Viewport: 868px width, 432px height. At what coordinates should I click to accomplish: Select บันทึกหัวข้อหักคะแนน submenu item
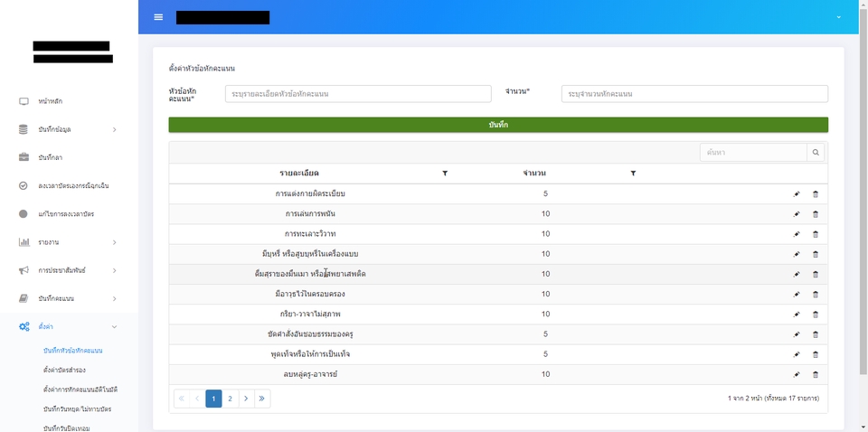tap(73, 351)
